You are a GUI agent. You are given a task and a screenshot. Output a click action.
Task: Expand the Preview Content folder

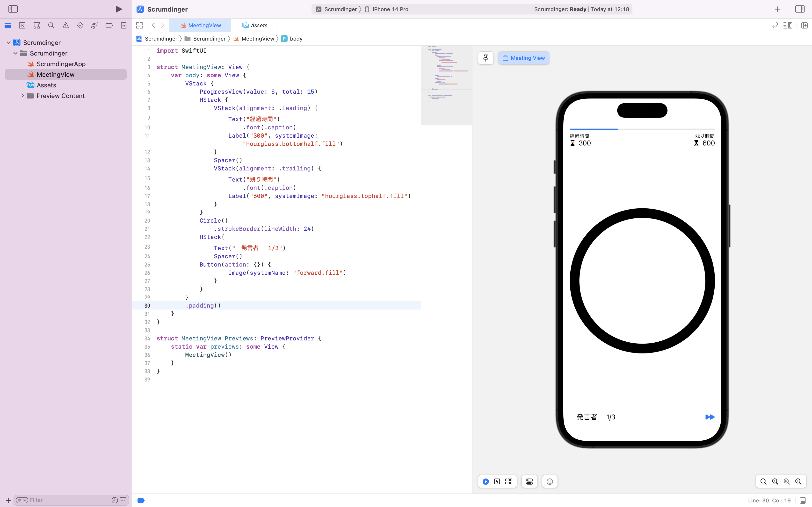click(x=22, y=96)
